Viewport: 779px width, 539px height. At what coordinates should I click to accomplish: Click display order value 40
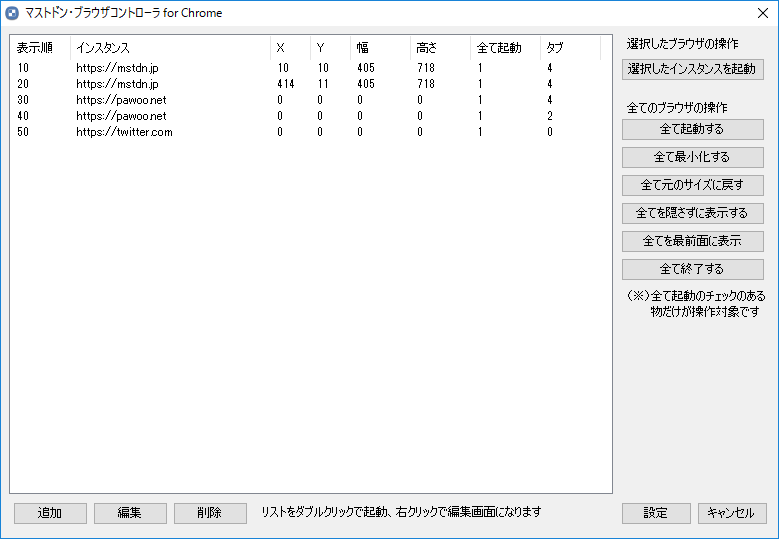tap(23, 116)
